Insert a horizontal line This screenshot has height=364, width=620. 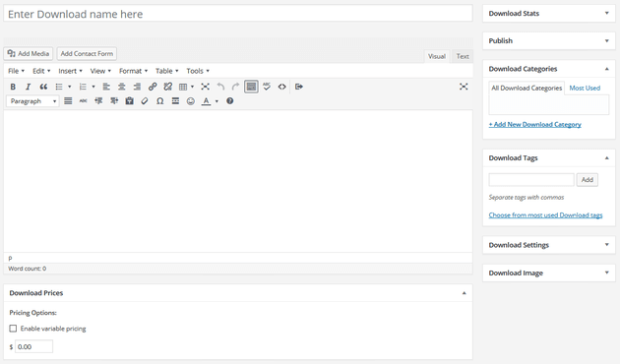point(175,101)
